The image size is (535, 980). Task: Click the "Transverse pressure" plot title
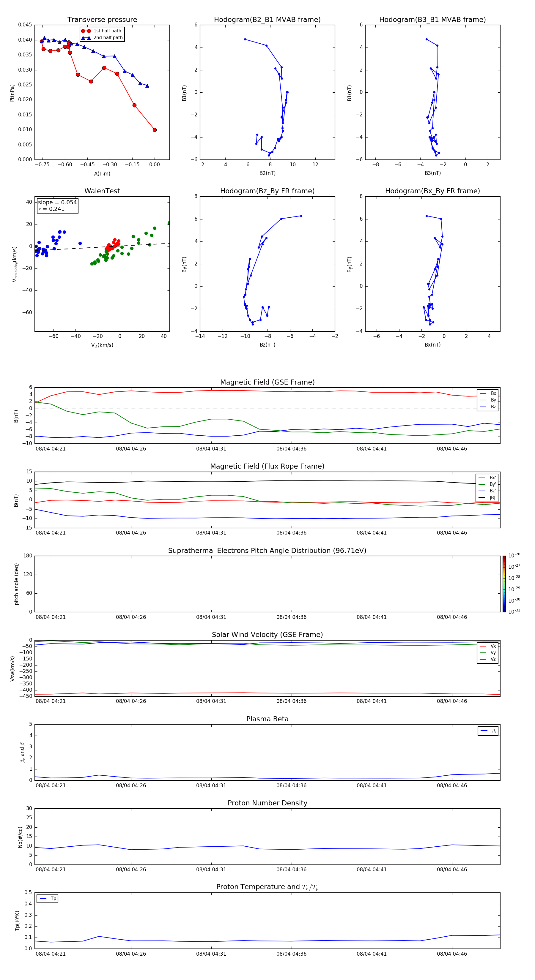click(102, 20)
